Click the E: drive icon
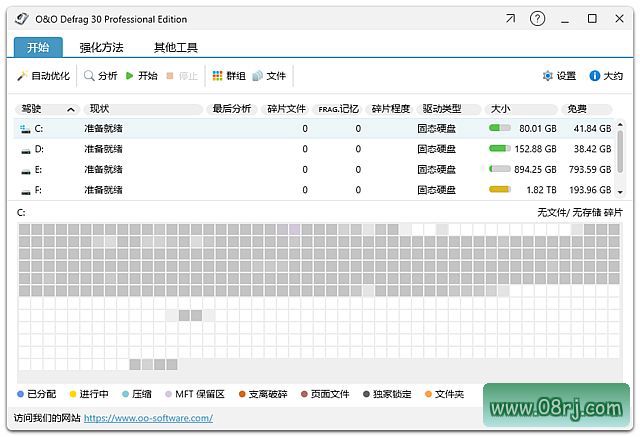640x437 pixels. [26, 171]
